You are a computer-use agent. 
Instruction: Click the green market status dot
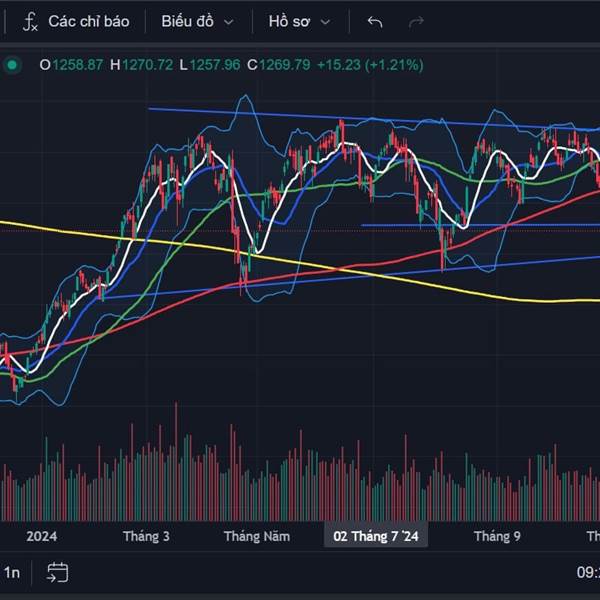pyautogui.click(x=12, y=65)
